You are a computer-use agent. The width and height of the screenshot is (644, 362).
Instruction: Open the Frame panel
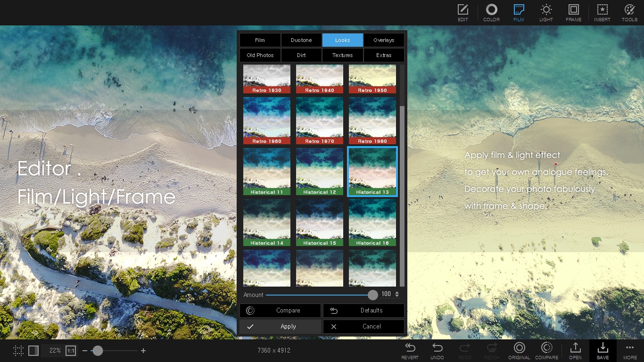click(573, 13)
